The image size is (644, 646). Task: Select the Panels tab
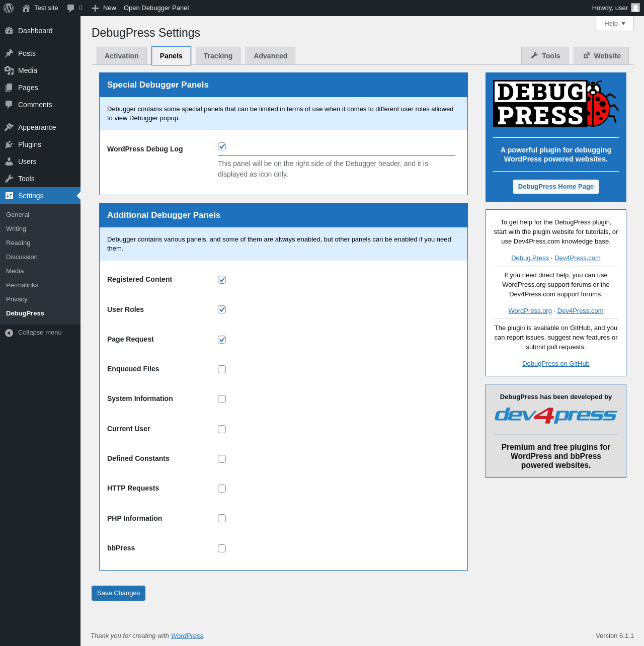(x=171, y=56)
